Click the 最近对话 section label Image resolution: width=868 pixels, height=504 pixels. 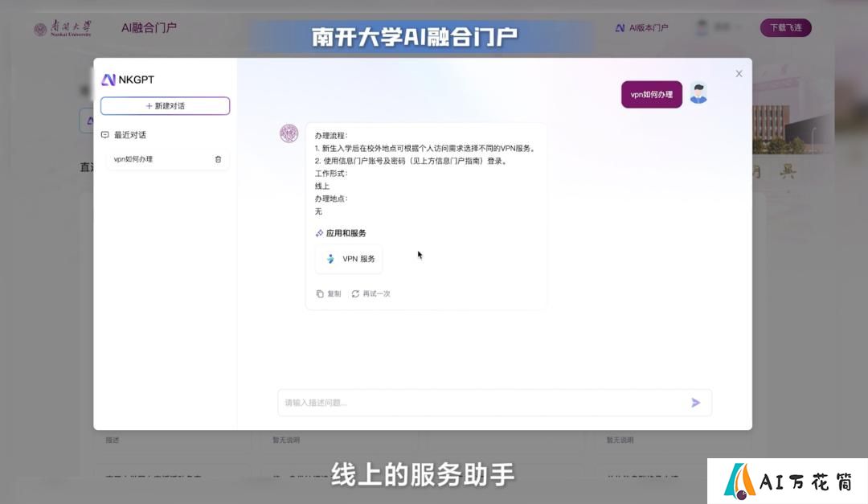(130, 134)
